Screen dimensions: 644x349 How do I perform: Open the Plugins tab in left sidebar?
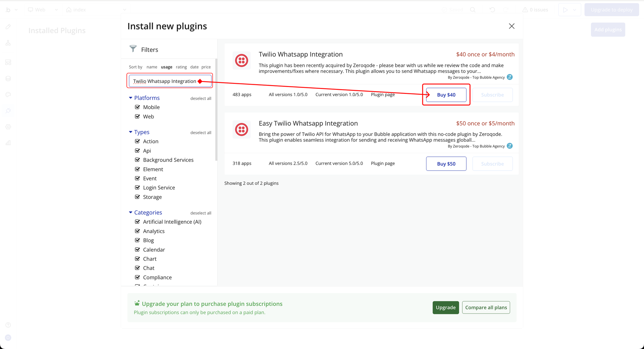[8, 111]
